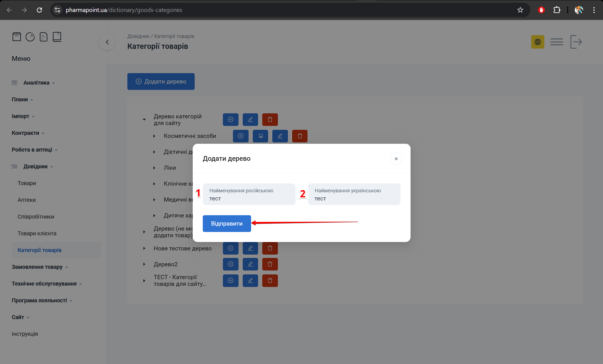Collapse the Довідник menu section
This screenshot has height=364, width=603.
click(35, 166)
